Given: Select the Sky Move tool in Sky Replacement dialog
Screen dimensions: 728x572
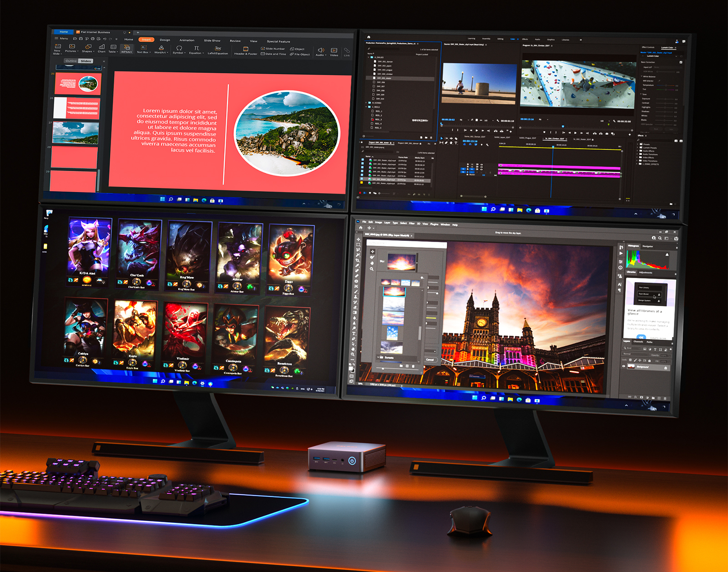Looking at the screenshot, I should coord(373,252).
